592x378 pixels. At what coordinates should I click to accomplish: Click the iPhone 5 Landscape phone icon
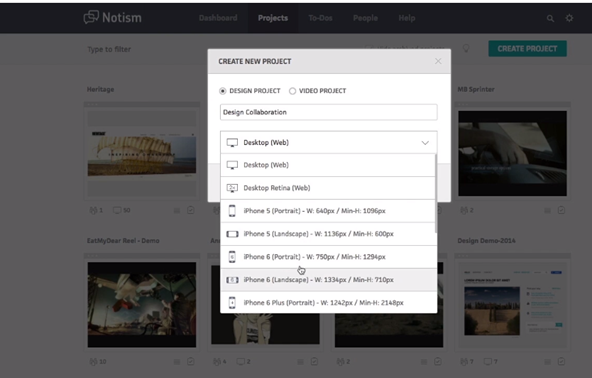(x=232, y=234)
